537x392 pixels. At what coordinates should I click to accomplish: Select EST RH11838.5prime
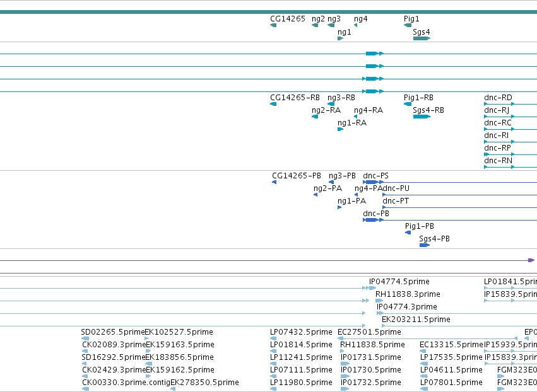[372, 345]
